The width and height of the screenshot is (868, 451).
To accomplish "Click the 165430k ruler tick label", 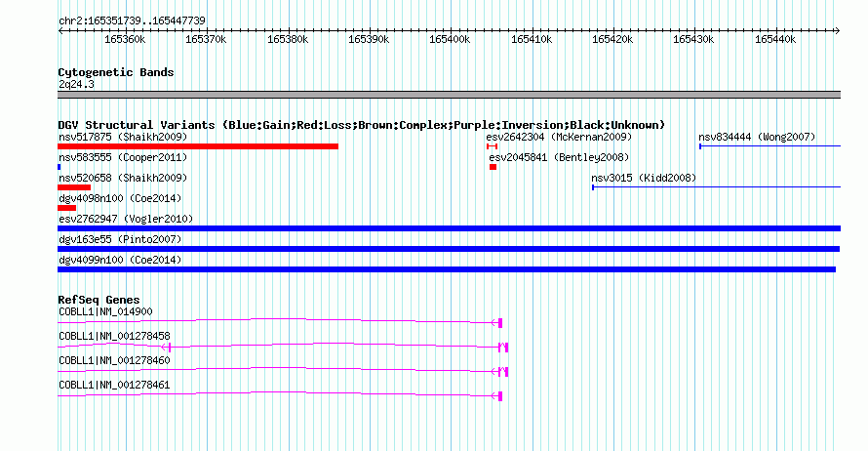I will coord(693,39).
